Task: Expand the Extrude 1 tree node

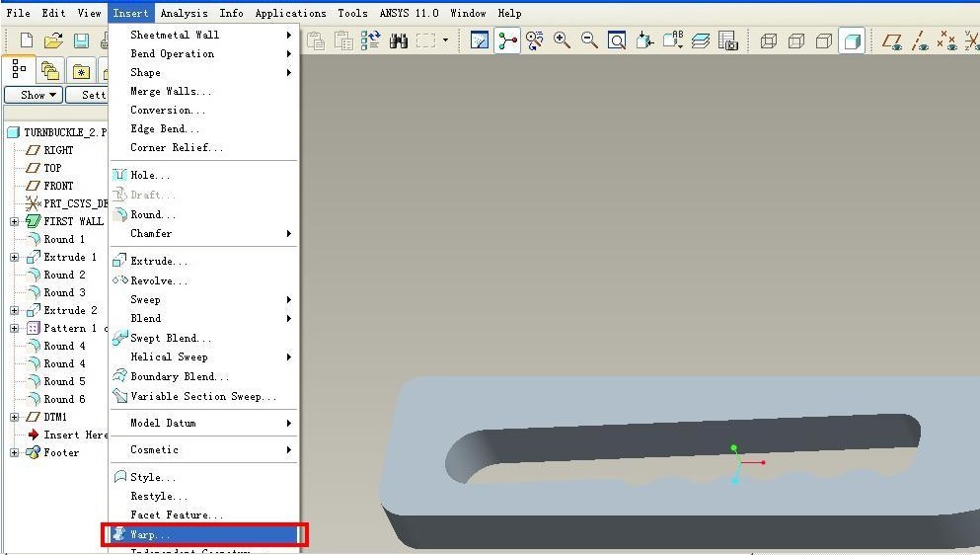Action: [15, 257]
